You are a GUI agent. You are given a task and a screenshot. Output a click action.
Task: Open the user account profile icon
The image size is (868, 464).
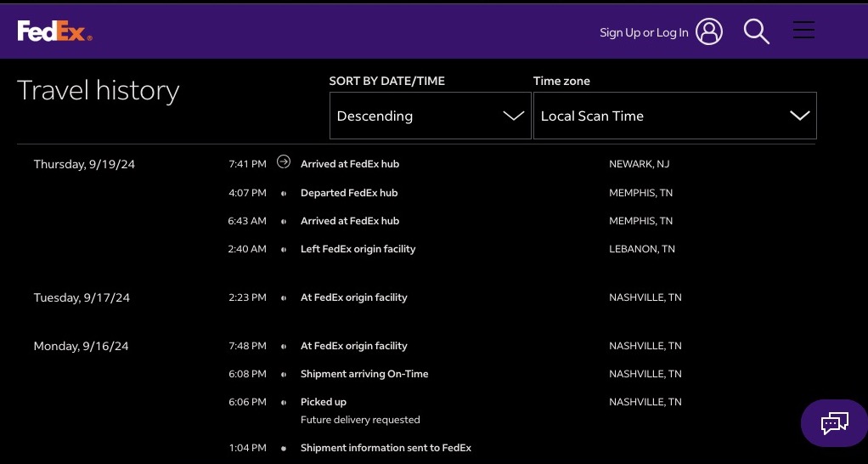(x=709, y=32)
